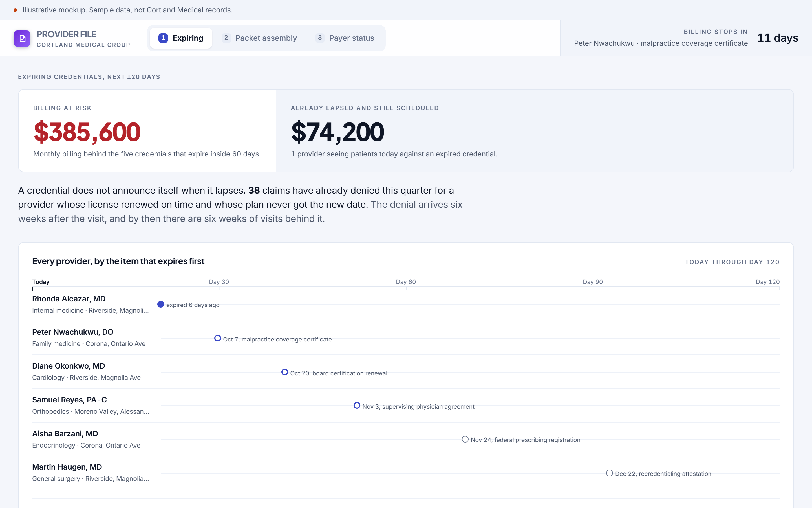Open Samuel Reyes, PA-C provider row
Screen dimensions: 812x508
tap(406, 406)
